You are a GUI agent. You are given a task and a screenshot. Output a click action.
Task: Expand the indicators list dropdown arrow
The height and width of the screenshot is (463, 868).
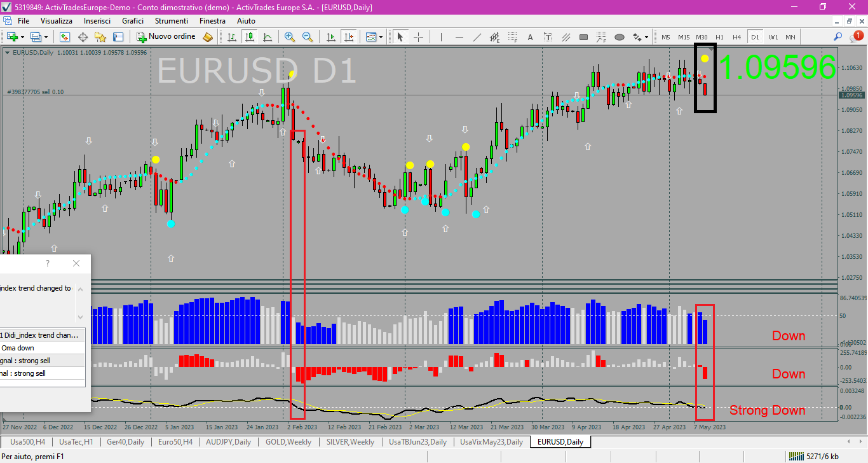point(381,37)
